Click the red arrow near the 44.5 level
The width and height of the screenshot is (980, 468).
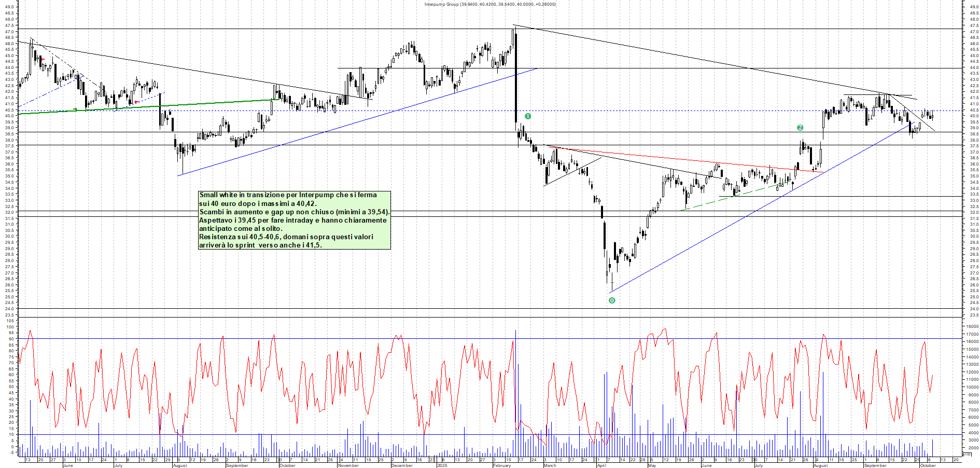43,60
